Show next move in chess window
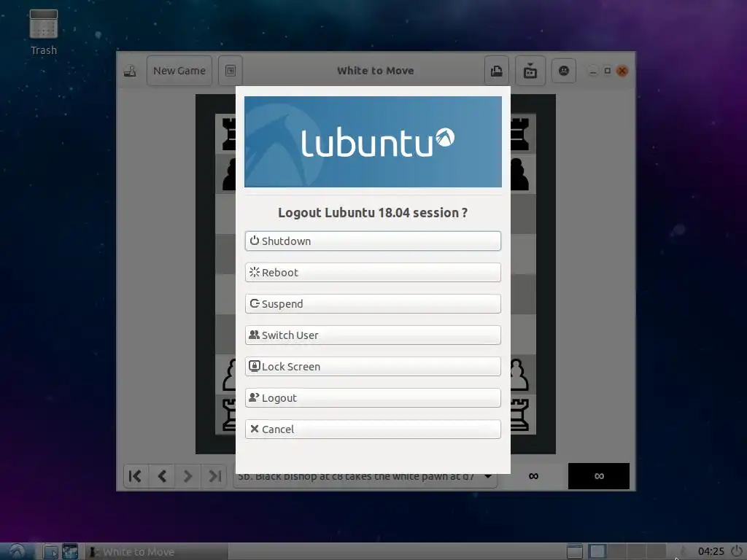747x560 pixels. click(187, 475)
